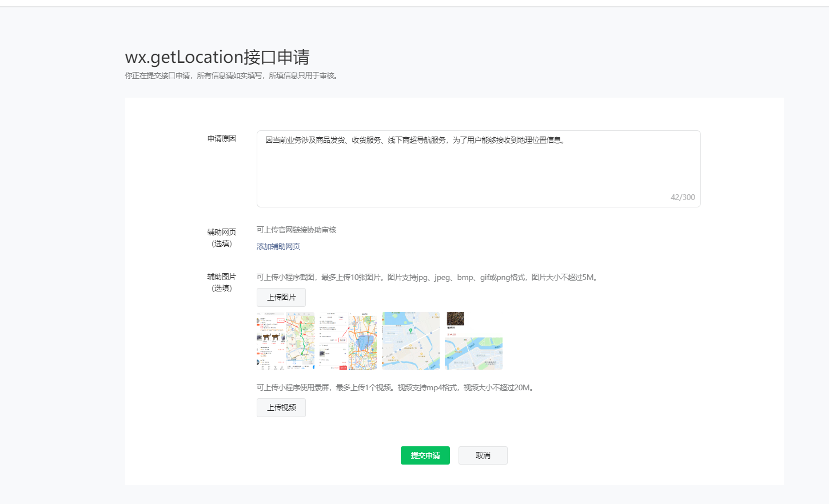This screenshot has width=829, height=504.
Task: Select the river map in the fourth thumbnail
Action: click(x=473, y=353)
